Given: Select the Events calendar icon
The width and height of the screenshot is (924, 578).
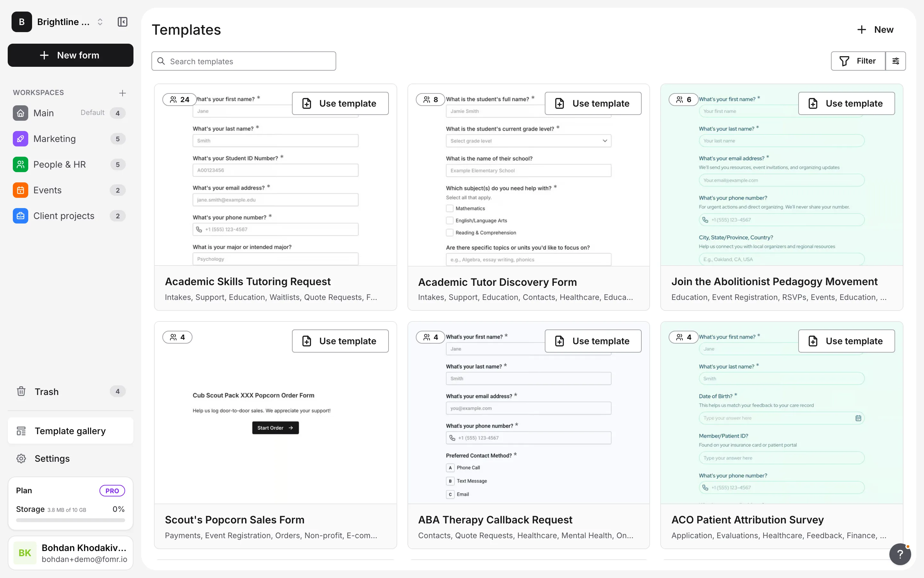Looking at the screenshot, I should (x=20, y=190).
